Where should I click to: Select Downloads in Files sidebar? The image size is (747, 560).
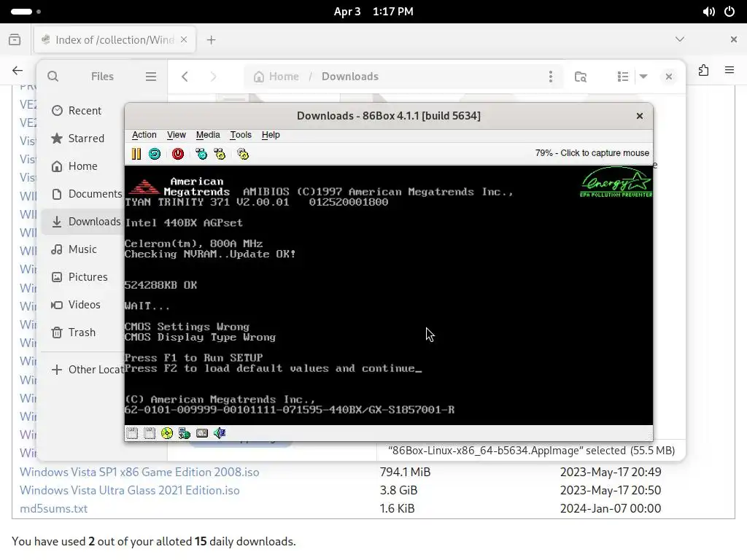point(82,222)
